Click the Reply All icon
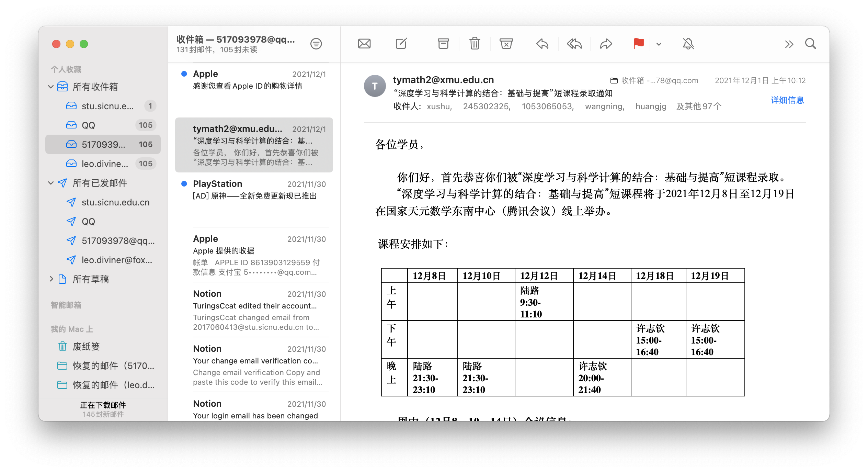 574,44
